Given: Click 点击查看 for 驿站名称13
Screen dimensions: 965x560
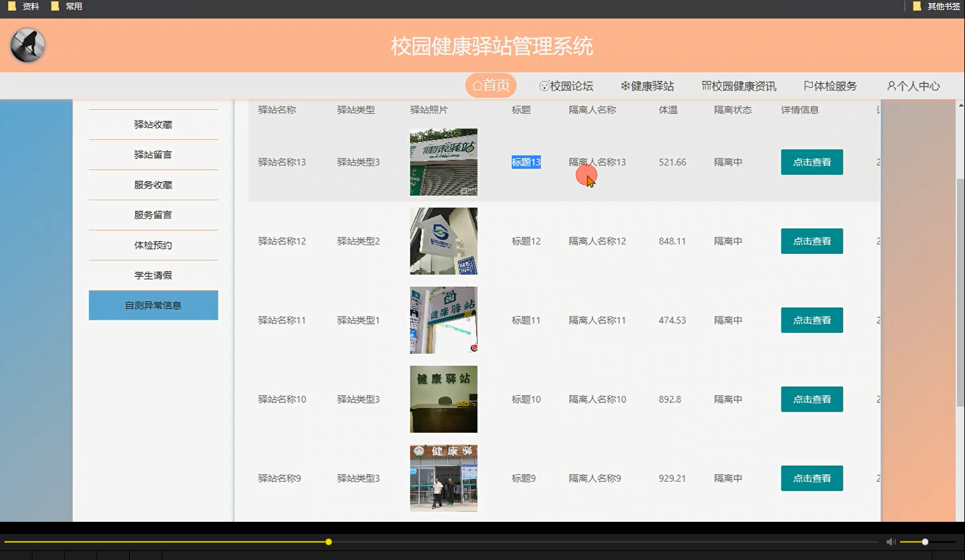Looking at the screenshot, I should pyautogui.click(x=812, y=162).
